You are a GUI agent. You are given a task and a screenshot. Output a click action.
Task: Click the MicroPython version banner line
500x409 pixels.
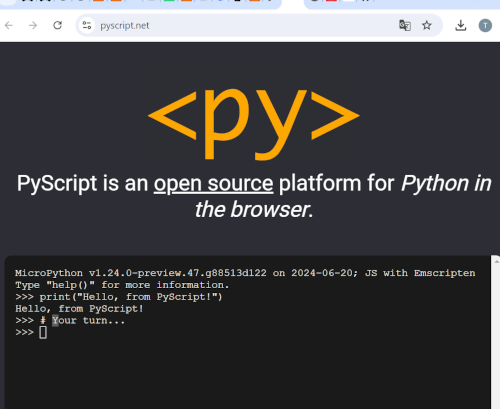click(x=245, y=273)
